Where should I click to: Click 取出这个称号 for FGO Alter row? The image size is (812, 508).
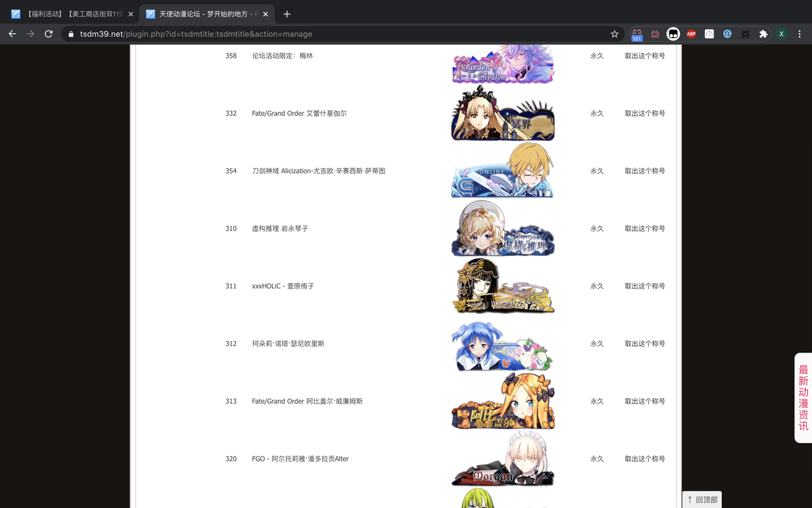pyautogui.click(x=645, y=459)
